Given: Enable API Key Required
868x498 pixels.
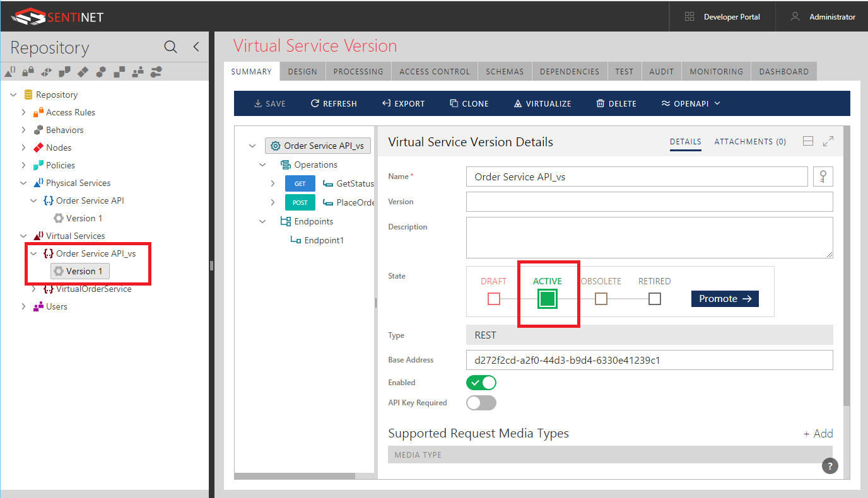Looking at the screenshot, I should tap(481, 403).
